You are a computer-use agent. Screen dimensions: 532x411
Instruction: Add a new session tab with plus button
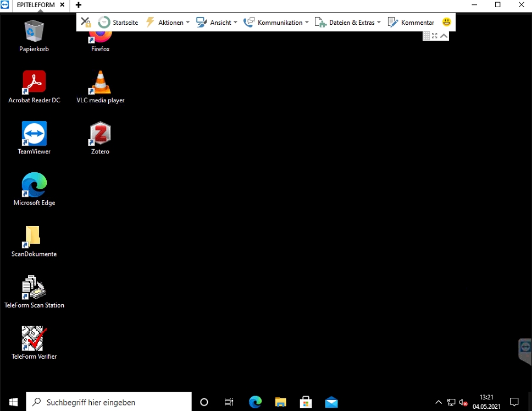click(x=79, y=5)
